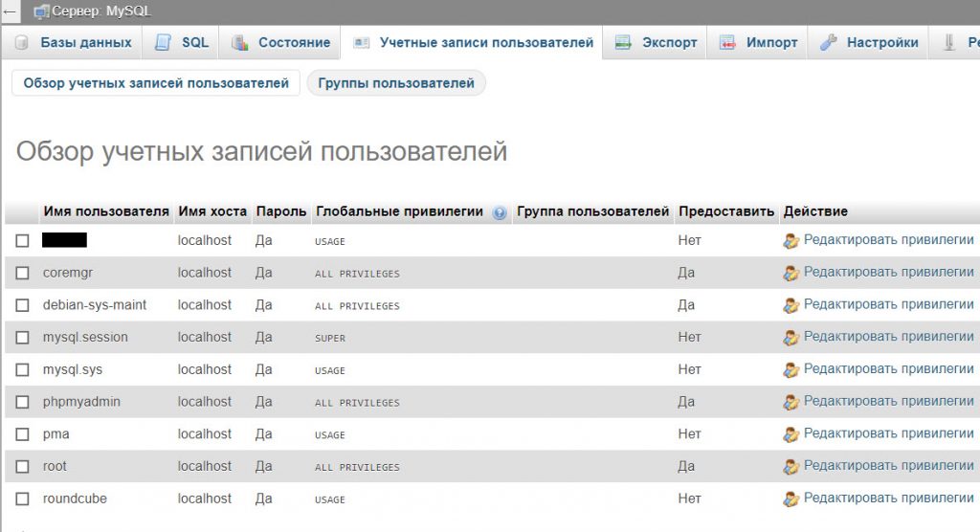Click the Пароль column header
This screenshot has width=980, height=532.
[281, 211]
